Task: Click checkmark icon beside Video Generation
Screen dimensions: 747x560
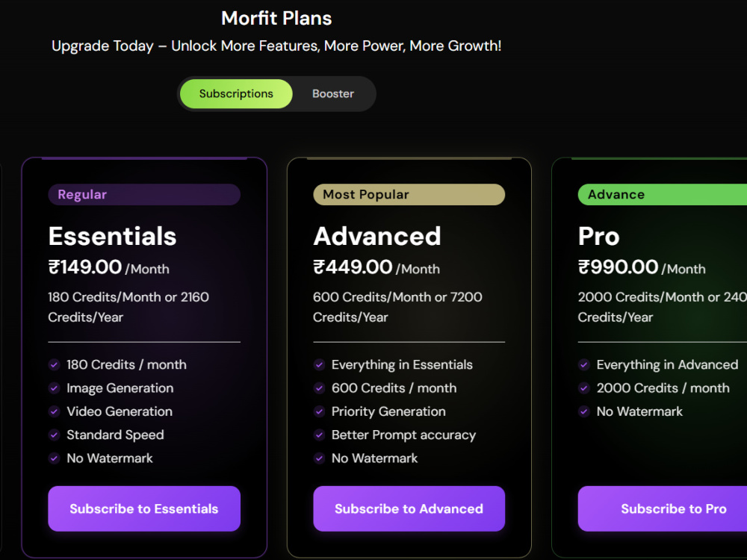Action: pos(55,411)
